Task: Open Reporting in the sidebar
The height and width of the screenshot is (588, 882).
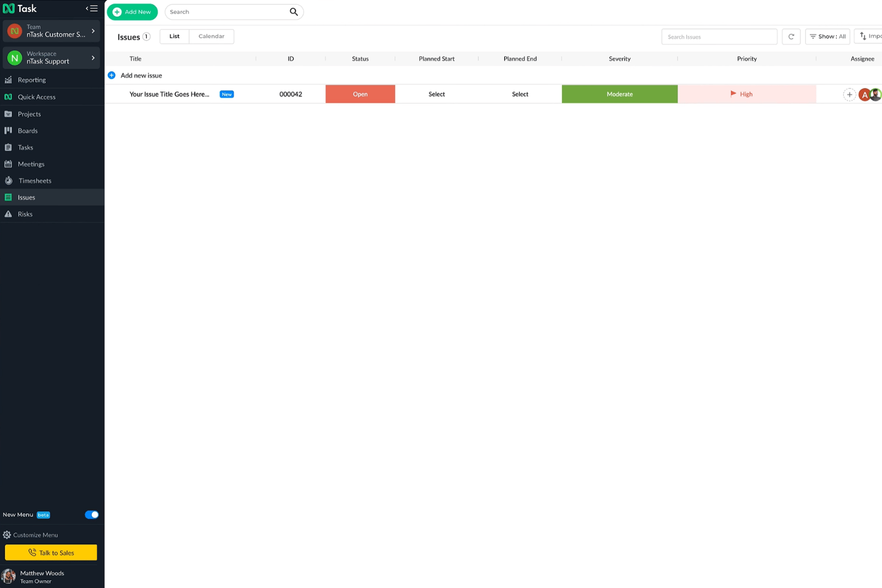Action: [x=52, y=80]
